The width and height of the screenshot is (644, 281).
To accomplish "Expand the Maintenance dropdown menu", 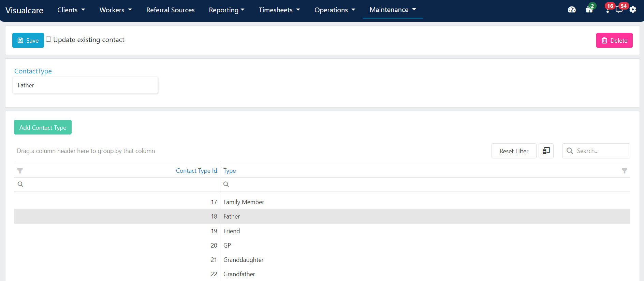I will click(x=393, y=10).
